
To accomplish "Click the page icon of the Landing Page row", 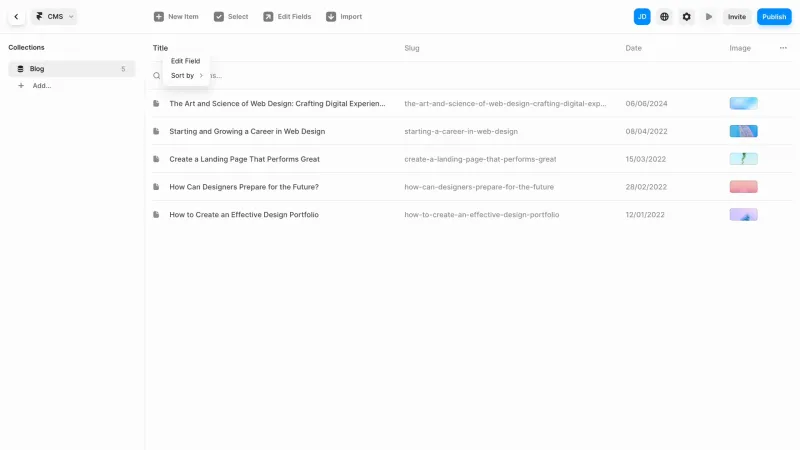I will click(156, 159).
